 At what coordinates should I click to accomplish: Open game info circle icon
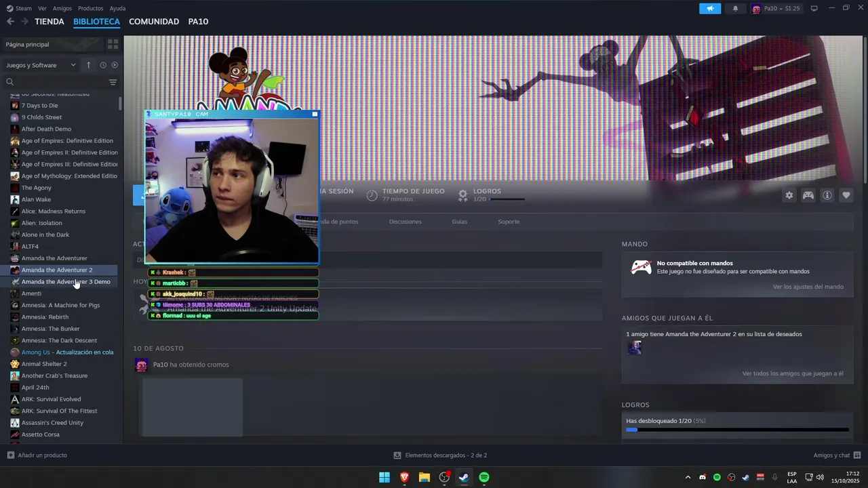827,195
